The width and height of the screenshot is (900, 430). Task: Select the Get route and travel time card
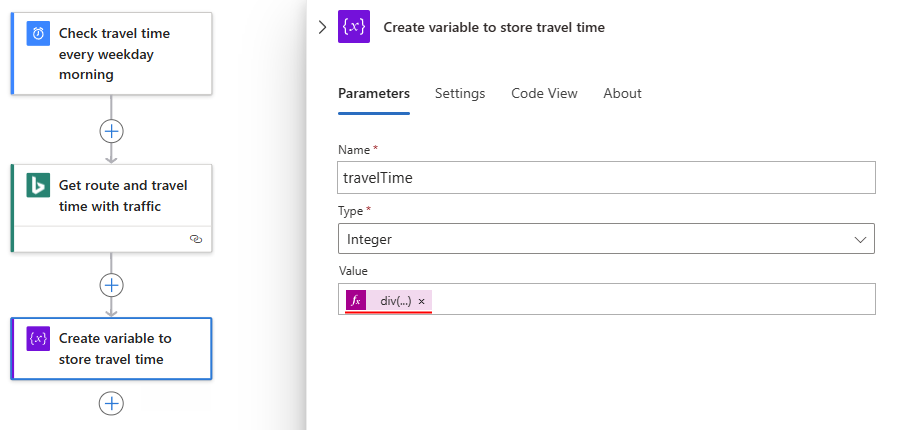click(x=122, y=196)
